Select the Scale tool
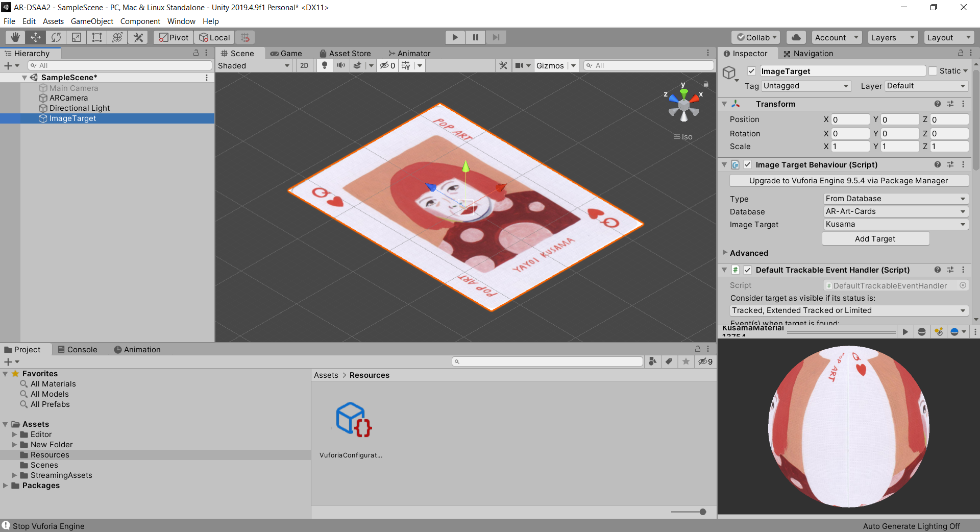980x532 pixels. tap(77, 37)
